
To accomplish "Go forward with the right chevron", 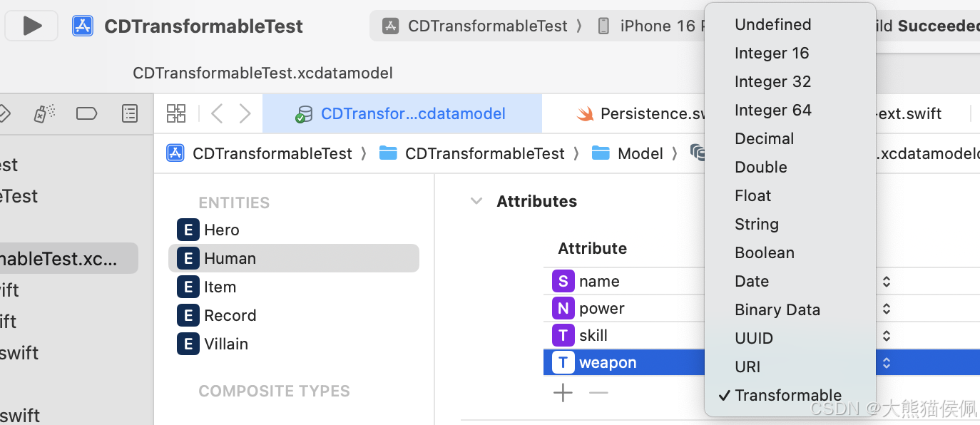I will pyautogui.click(x=245, y=113).
